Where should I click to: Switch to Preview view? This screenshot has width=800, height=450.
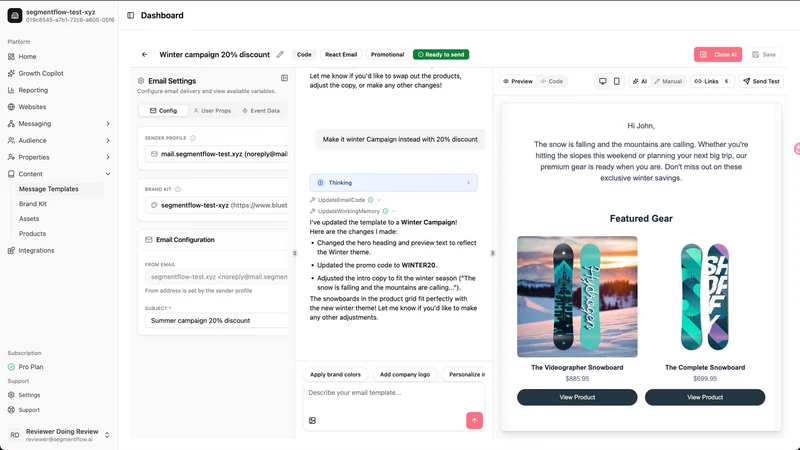pos(517,81)
